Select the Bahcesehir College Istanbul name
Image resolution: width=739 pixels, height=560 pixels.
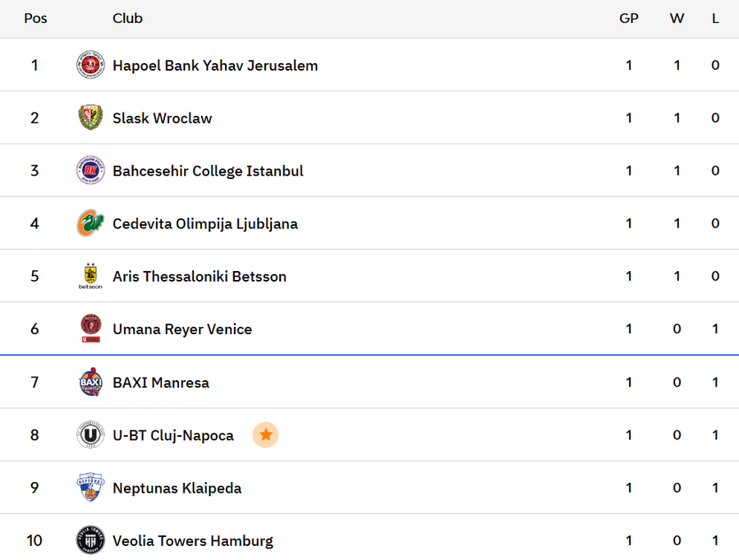click(208, 171)
